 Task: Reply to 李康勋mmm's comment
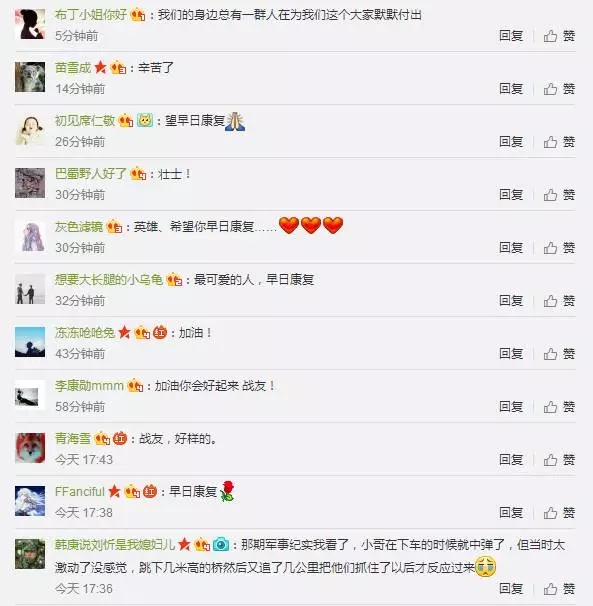click(511, 407)
